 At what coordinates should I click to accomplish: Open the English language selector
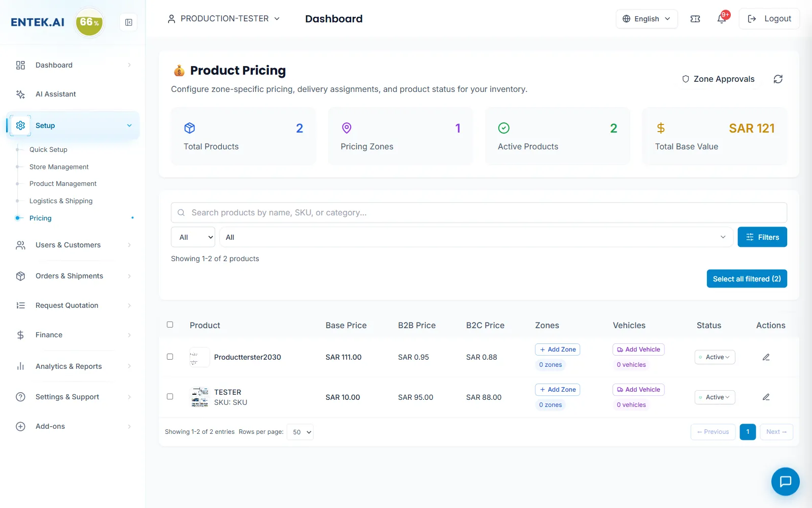[x=647, y=19]
